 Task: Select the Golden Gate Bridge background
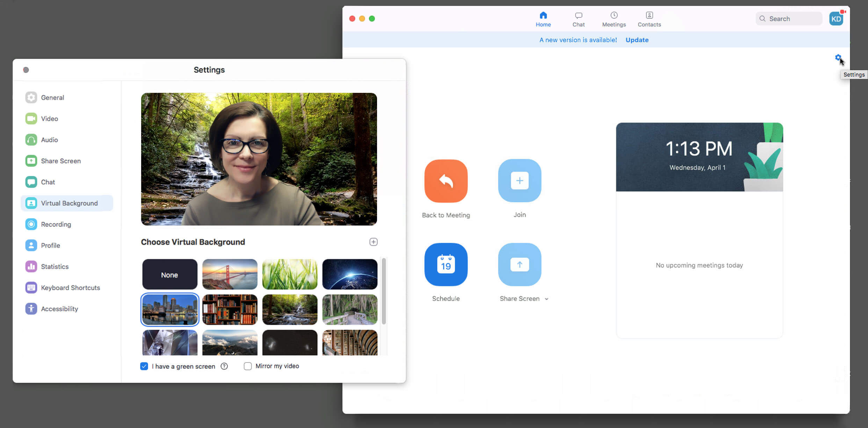(230, 274)
